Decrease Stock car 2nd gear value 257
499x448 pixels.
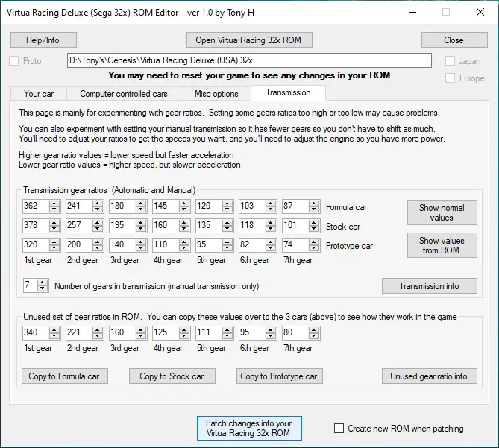pyautogui.click(x=98, y=228)
